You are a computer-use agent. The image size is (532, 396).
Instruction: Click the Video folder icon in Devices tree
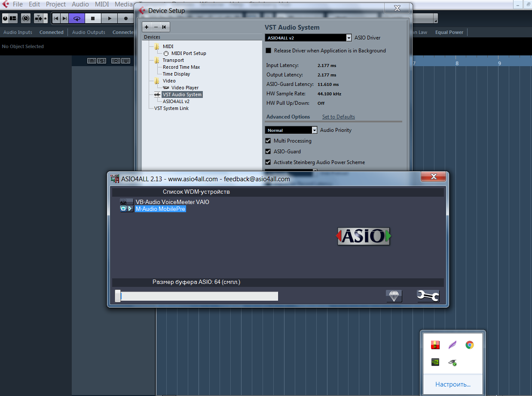pos(157,81)
